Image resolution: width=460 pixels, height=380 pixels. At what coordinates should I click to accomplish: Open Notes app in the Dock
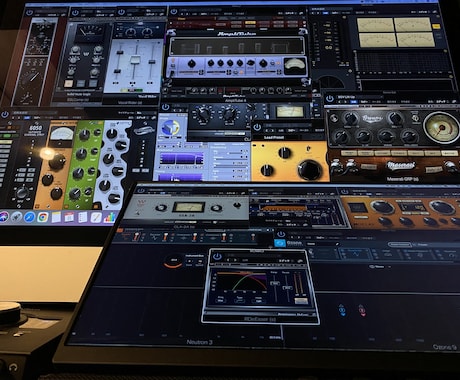pyautogui.click(x=56, y=217)
